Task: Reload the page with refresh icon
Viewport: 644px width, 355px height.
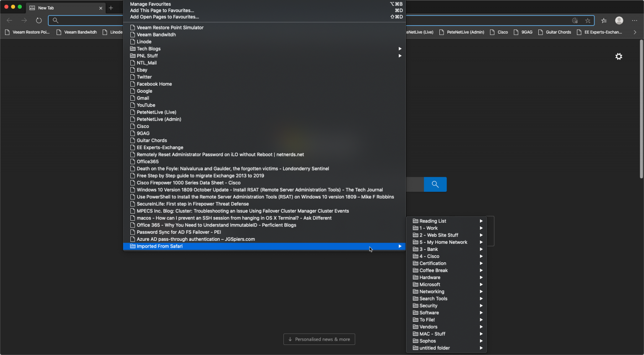Action: tap(39, 20)
